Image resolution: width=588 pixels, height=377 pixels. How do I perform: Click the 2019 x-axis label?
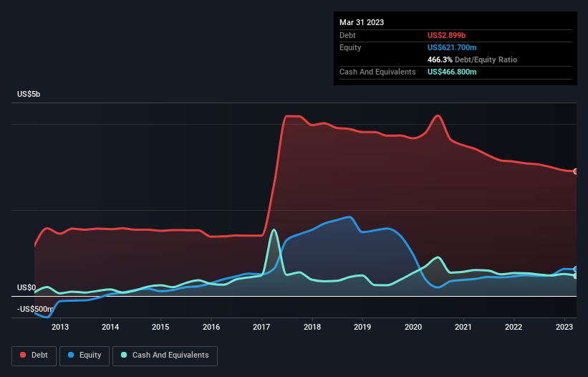(x=362, y=327)
